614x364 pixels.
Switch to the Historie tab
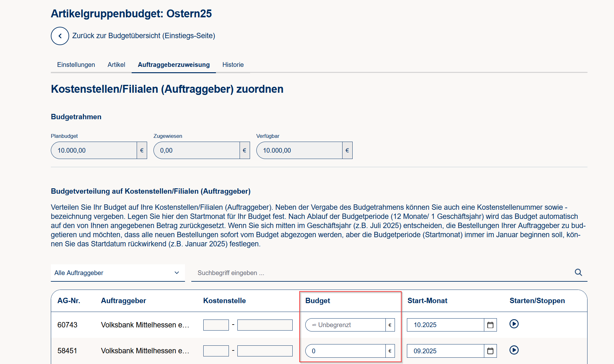coord(233,65)
